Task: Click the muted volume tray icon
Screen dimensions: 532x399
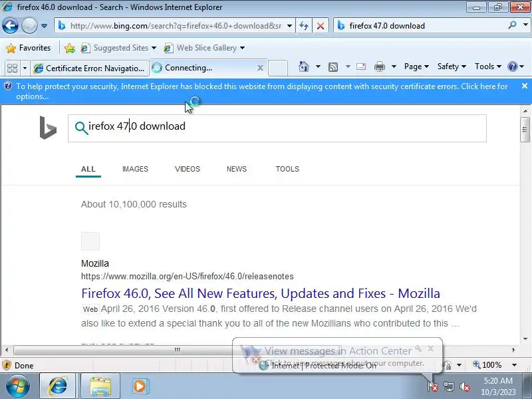Action: pyautogui.click(x=464, y=386)
